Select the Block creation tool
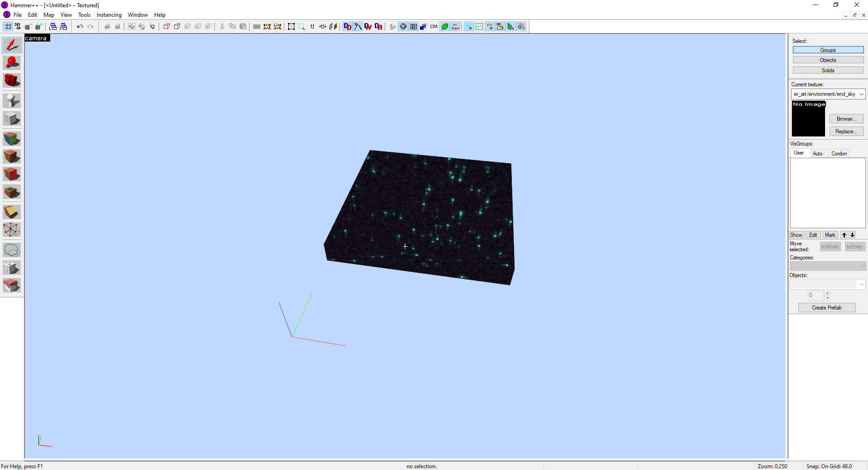Viewport: 868px width, 470px height. pos(12,118)
